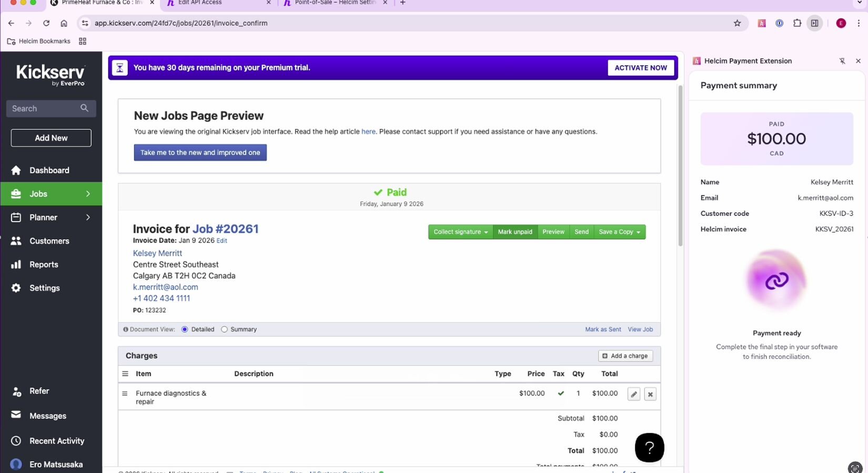Open the Collect signature dropdown
Viewport: 868px width, 473px height.
[x=460, y=232]
